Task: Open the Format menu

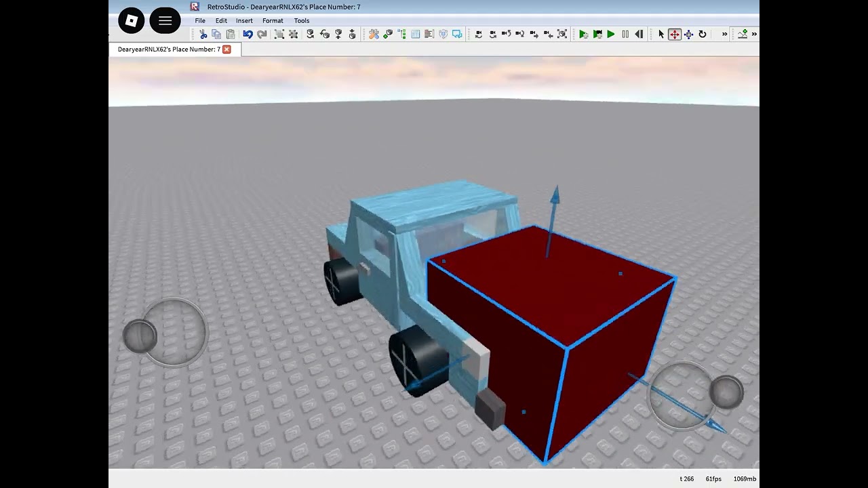Action: tap(273, 20)
